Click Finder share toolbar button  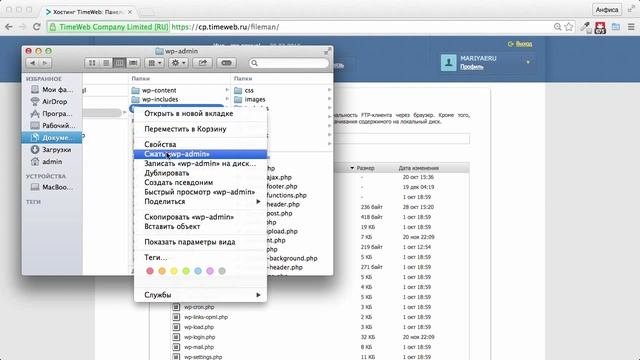(x=202, y=63)
